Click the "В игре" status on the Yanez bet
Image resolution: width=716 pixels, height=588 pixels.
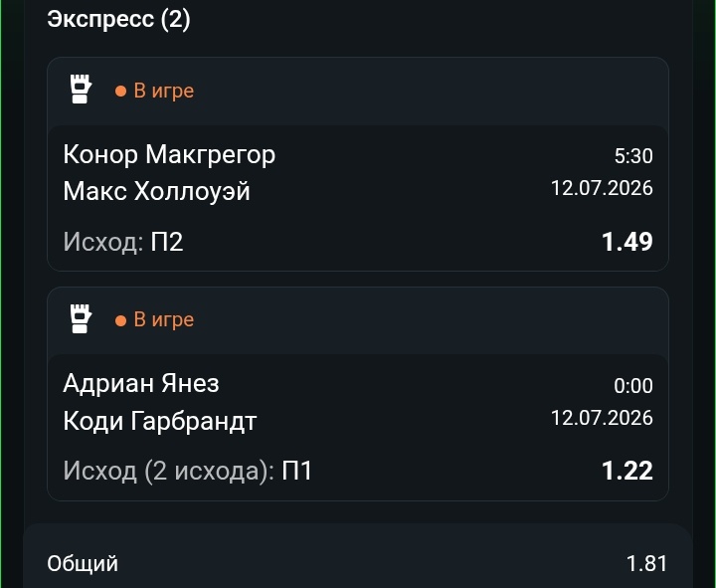coord(163,319)
